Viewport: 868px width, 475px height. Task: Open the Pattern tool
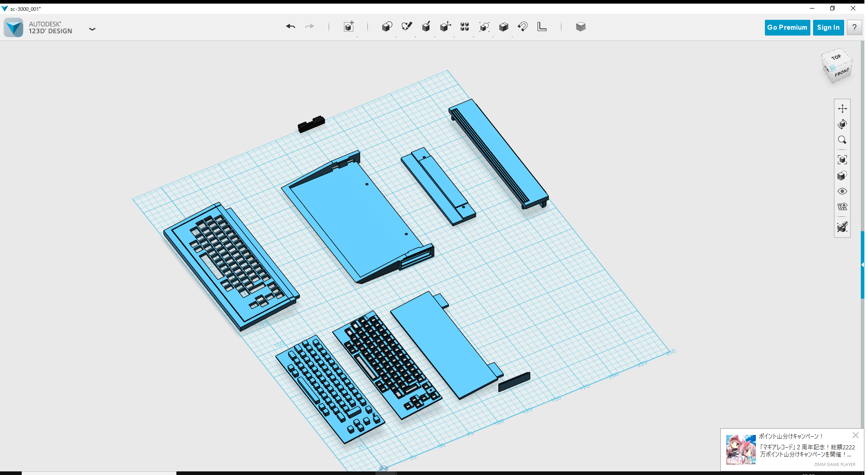[465, 27]
